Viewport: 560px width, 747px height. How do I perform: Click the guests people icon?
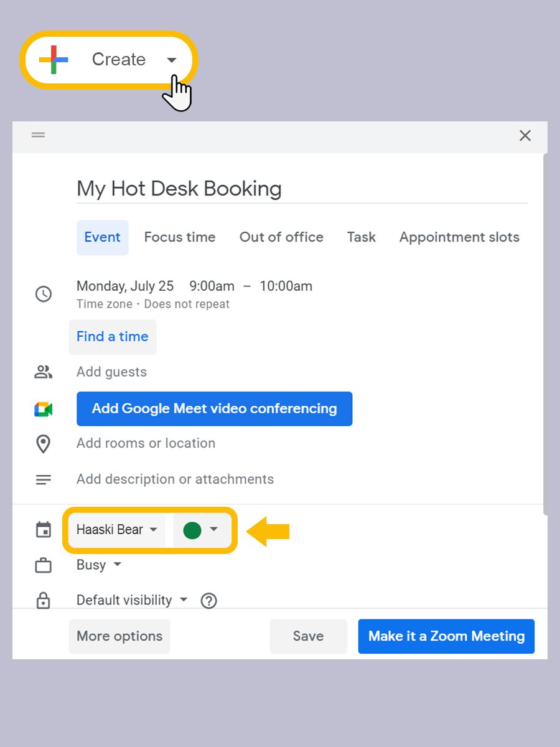pyautogui.click(x=43, y=372)
